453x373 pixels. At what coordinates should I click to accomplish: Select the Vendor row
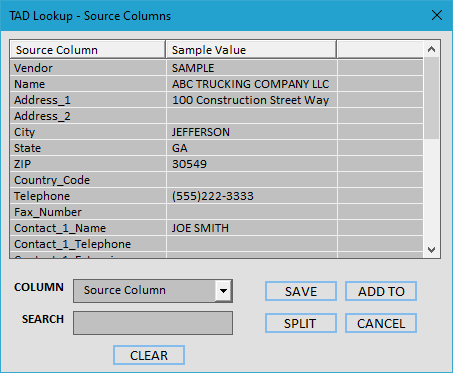217,68
